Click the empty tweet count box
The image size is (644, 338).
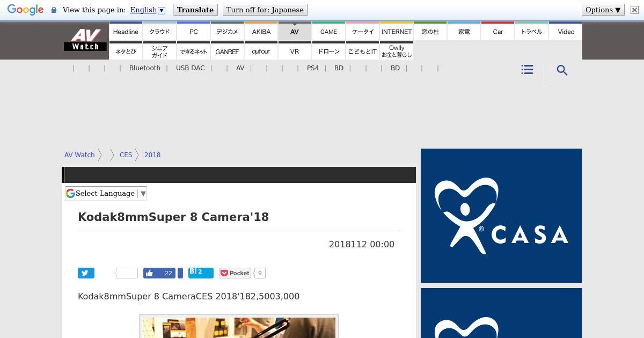tap(127, 273)
